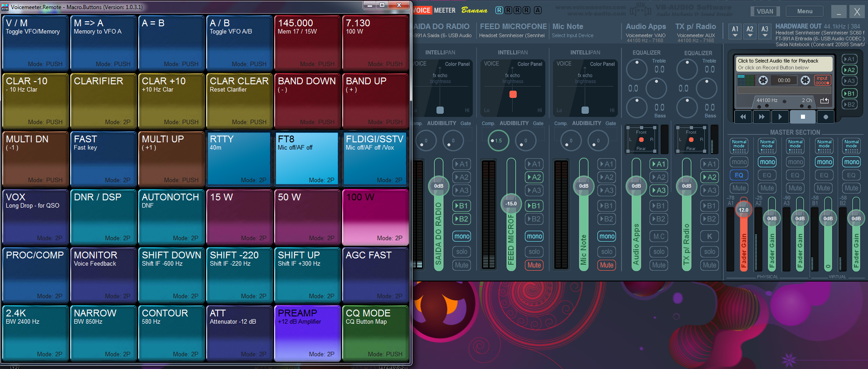868x369 pixels.
Task: Route Mic Note strip to A2
Action: point(607,177)
